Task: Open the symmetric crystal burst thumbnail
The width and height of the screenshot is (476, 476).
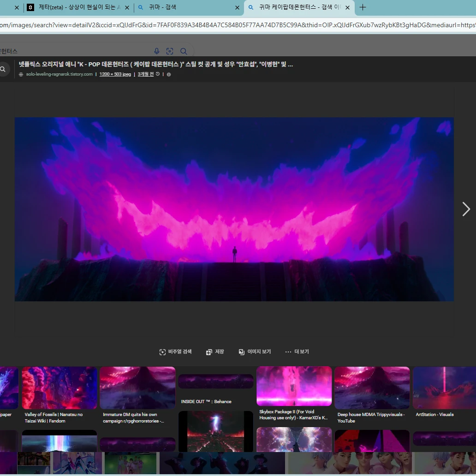Action: [x=294, y=440]
